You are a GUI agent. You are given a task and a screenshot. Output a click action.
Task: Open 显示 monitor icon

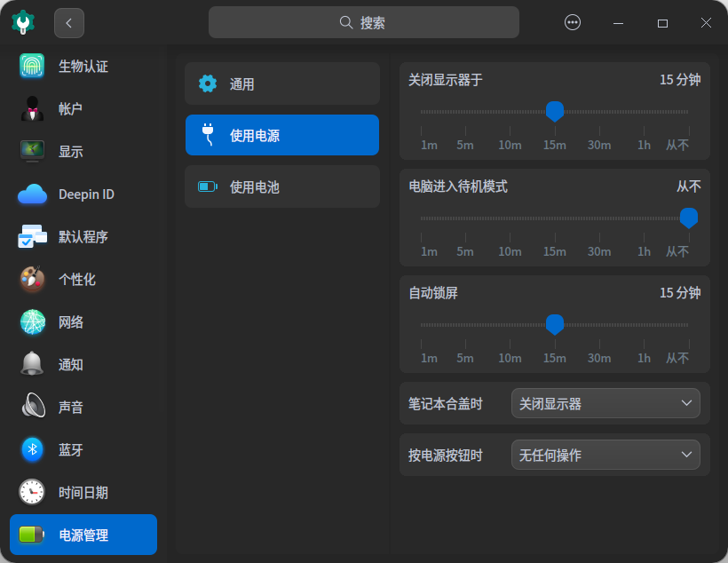[32, 151]
